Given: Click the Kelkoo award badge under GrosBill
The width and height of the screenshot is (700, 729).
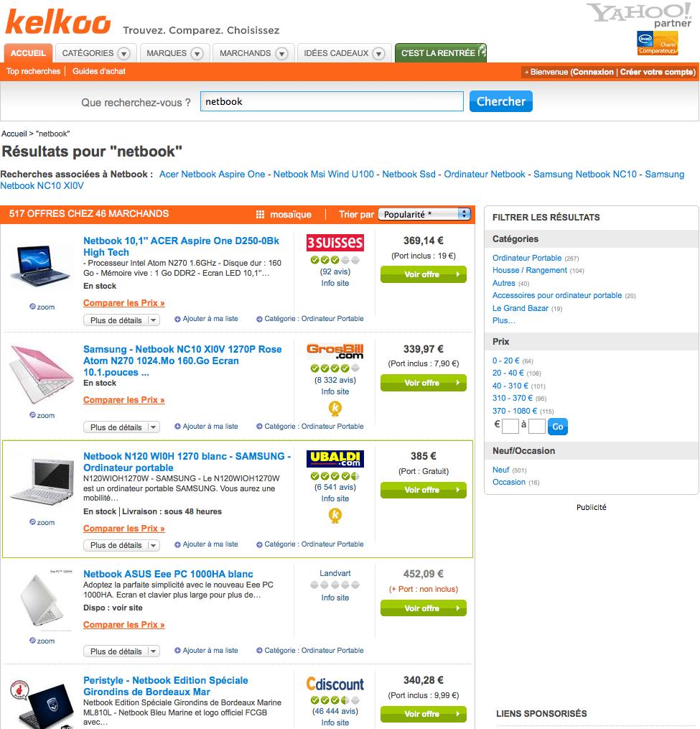Looking at the screenshot, I should coord(335,409).
